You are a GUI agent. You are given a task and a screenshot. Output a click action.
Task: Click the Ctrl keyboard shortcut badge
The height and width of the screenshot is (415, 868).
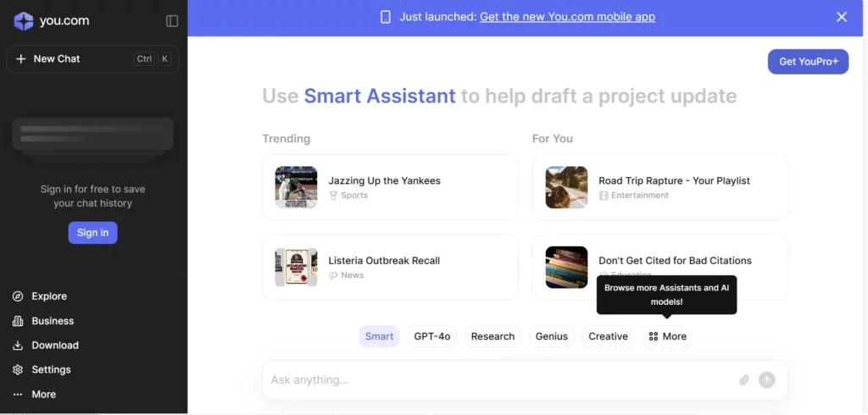click(144, 58)
